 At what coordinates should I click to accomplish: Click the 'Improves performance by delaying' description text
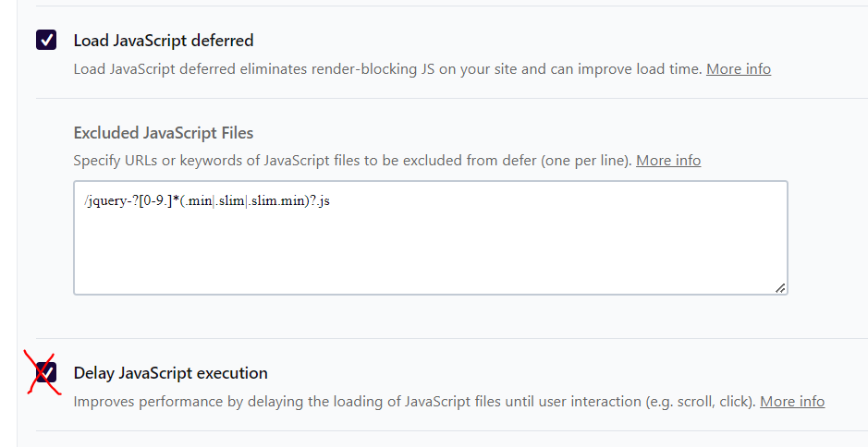click(203, 402)
